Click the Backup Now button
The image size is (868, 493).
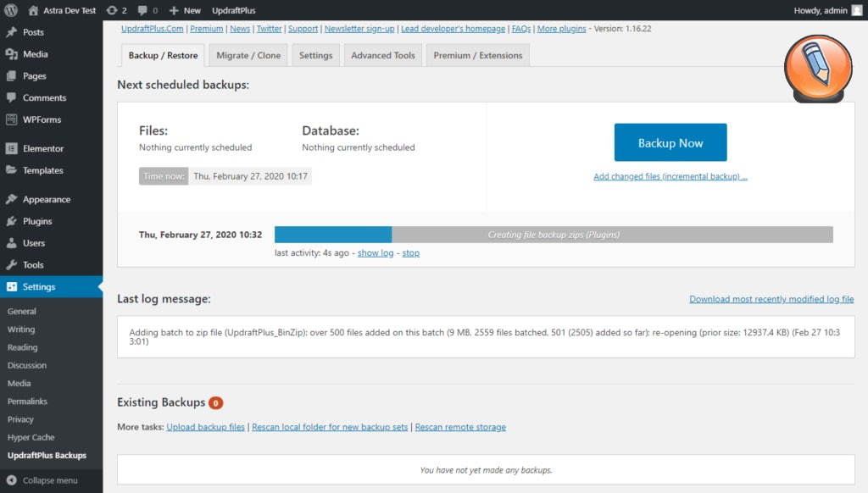click(x=670, y=142)
